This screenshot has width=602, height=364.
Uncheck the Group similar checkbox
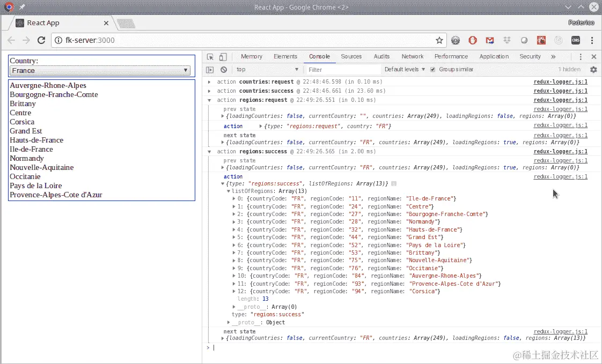[x=433, y=70]
